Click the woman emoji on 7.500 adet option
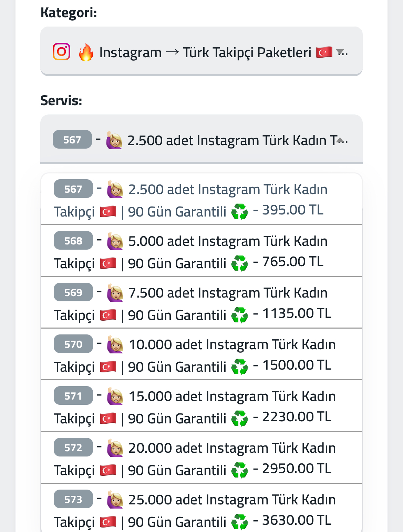The width and height of the screenshot is (403, 532). coord(115,293)
